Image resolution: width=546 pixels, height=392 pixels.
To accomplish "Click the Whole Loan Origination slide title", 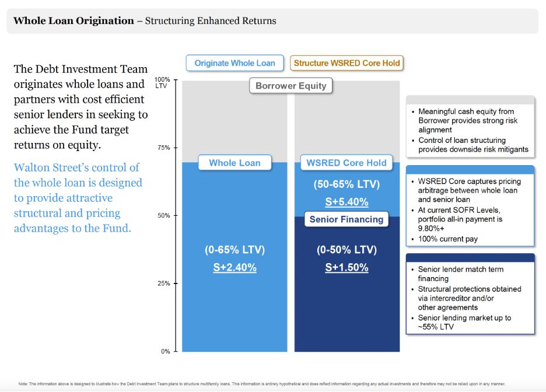I will [73, 21].
